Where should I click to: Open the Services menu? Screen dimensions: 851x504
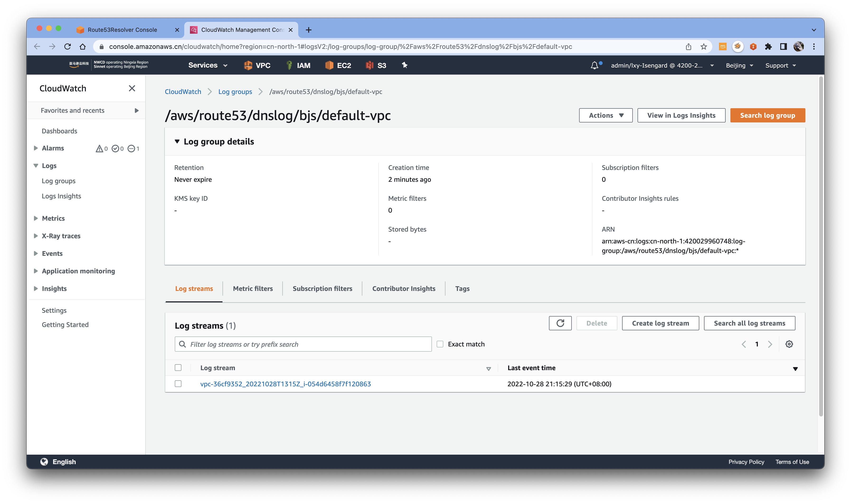208,65
